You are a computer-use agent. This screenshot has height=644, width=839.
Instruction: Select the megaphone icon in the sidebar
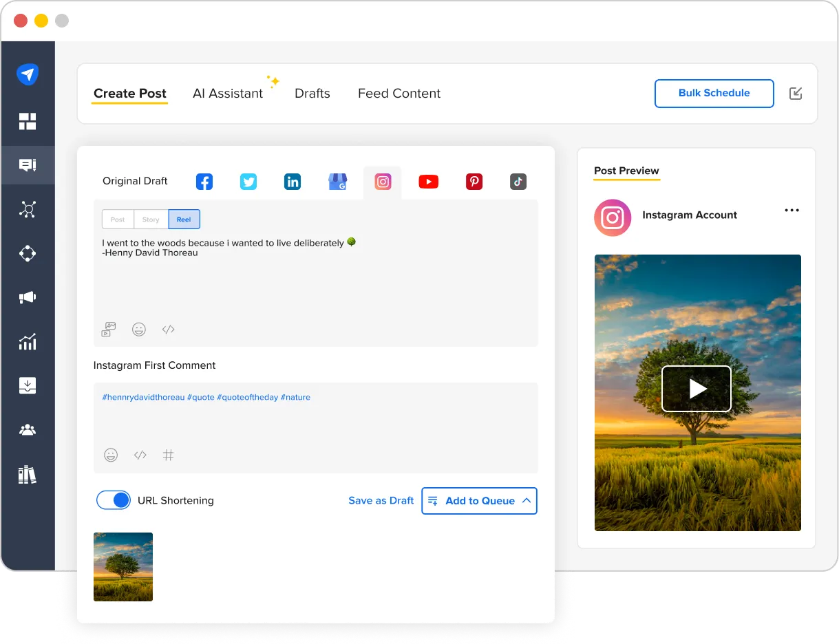tap(28, 297)
